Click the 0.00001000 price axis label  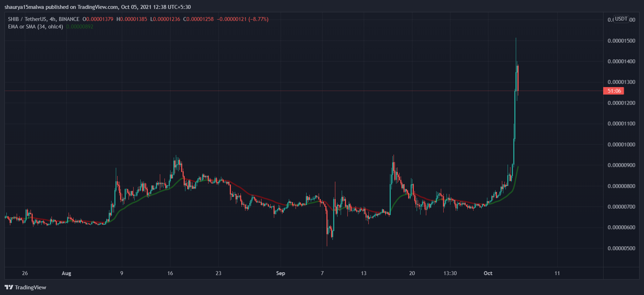[x=621, y=145]
